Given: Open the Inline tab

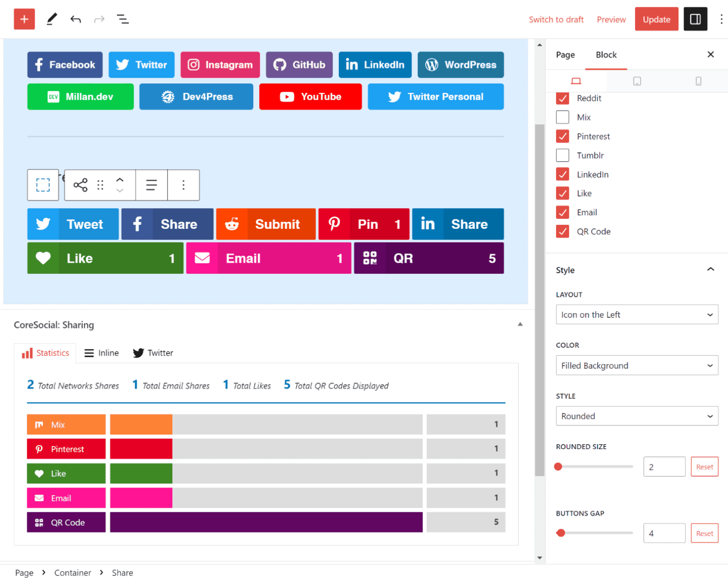Looking at the screenshot, I should point(102,353).
